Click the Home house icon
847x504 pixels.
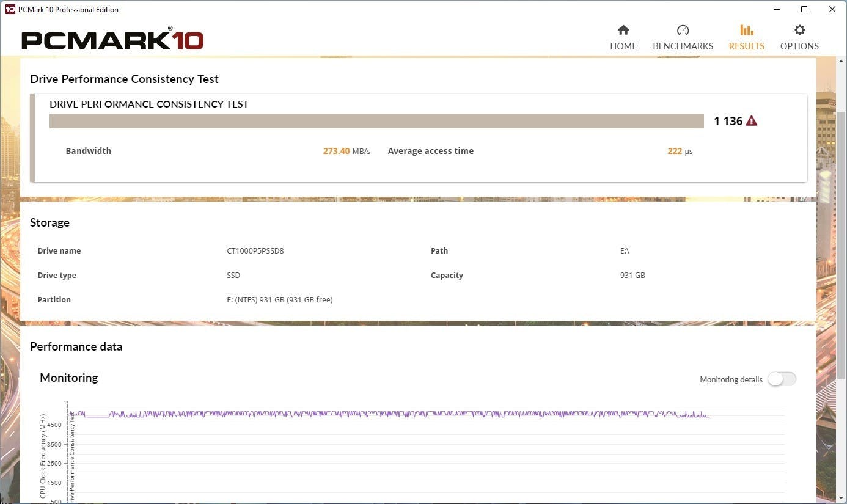[x=623, y=30]
